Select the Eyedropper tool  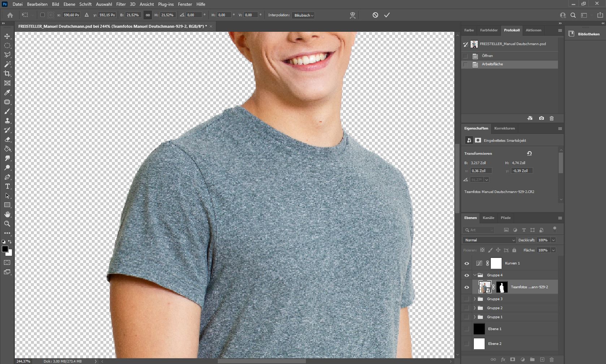pyautogui.click(x=7, y=93)
